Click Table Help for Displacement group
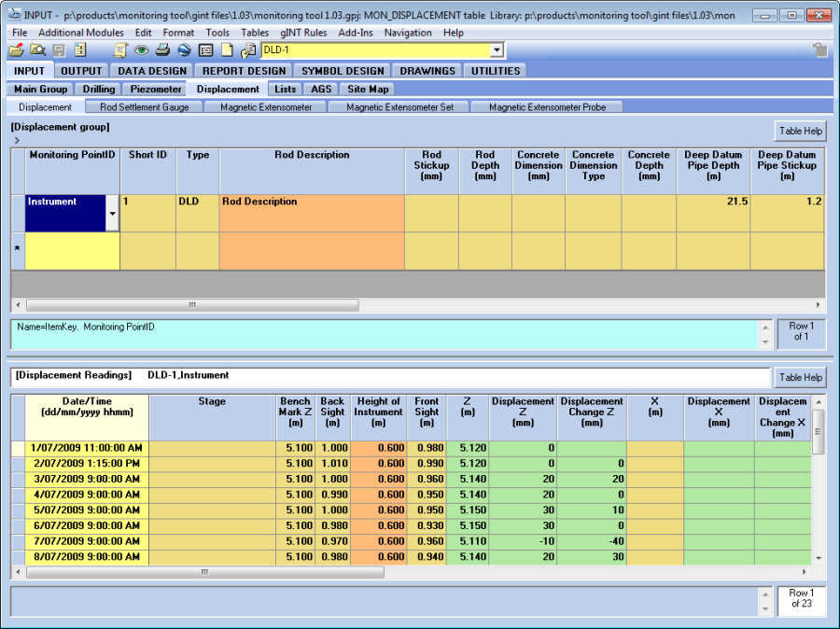 (x=801, y=132)
